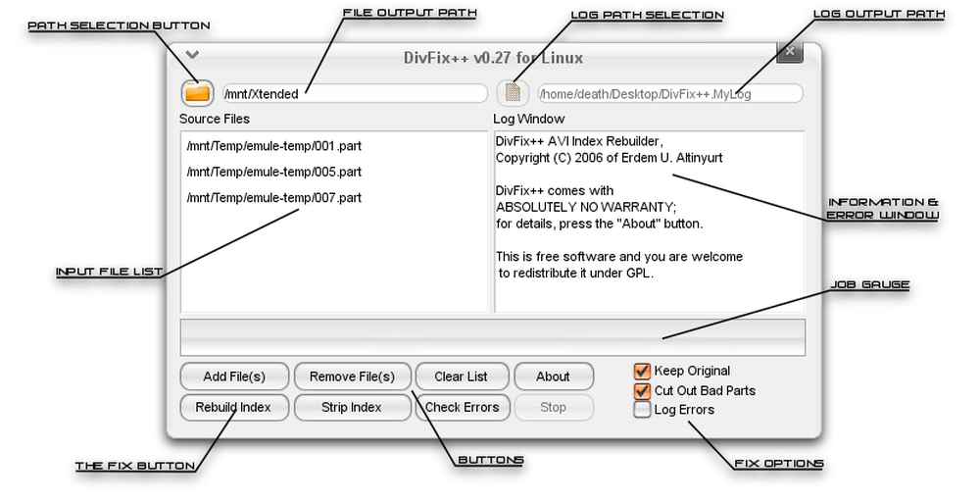Click the greyed-out Stop button
Image resolution: width=980 pixels, height=502 pixels.
click(553, 407)
